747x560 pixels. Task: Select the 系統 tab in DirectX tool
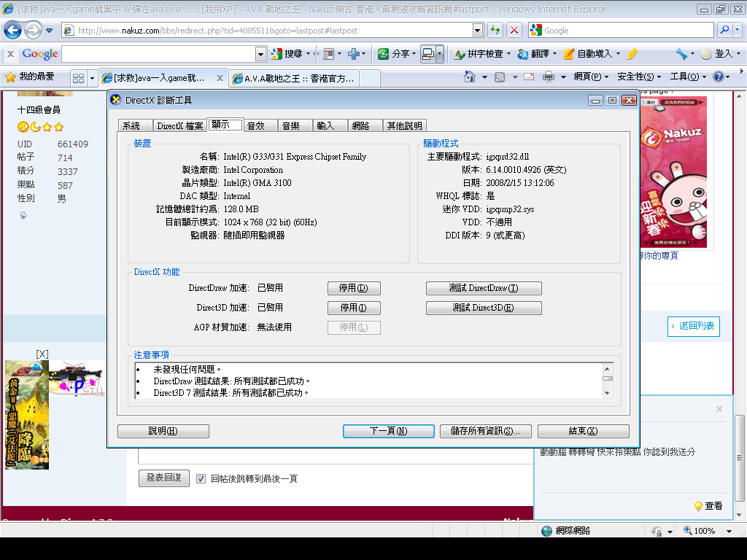coord(131,125)
